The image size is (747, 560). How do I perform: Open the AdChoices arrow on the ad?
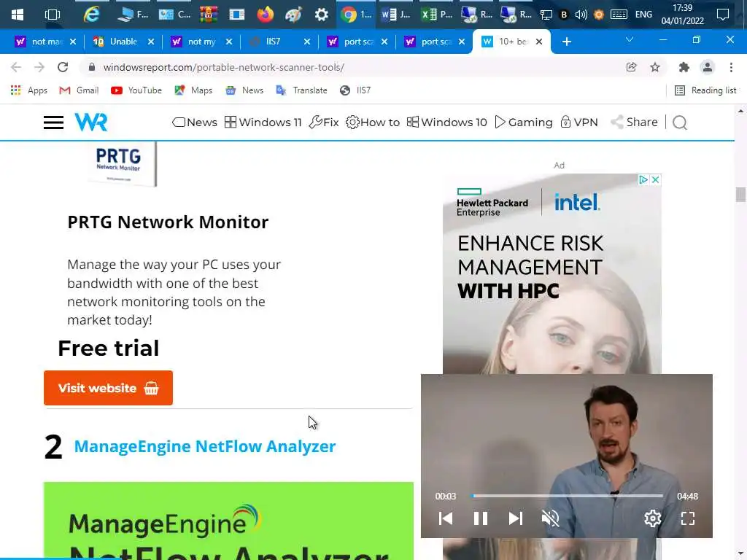point(643,179)
